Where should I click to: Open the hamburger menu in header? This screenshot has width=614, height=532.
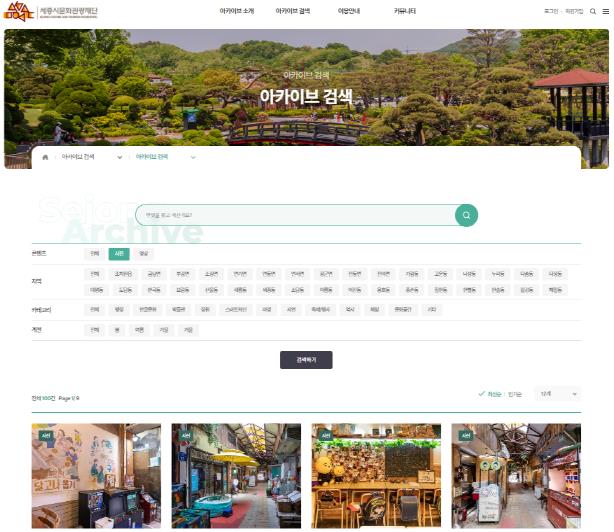coord(604,11)
